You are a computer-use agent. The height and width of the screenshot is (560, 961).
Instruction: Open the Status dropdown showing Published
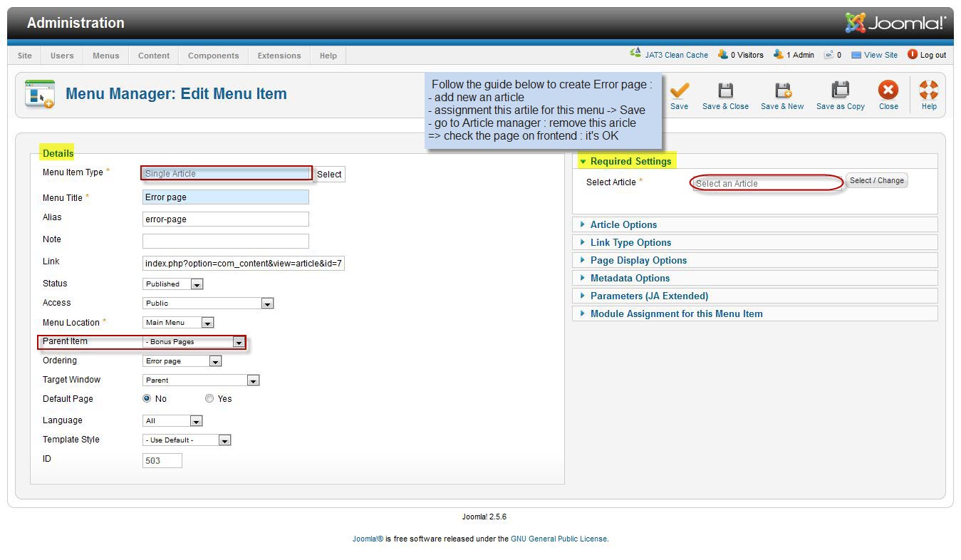pos(173,284)
